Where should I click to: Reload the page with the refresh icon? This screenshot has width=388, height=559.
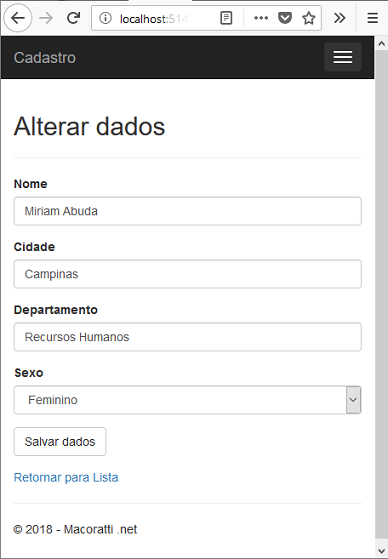(73, 18)
